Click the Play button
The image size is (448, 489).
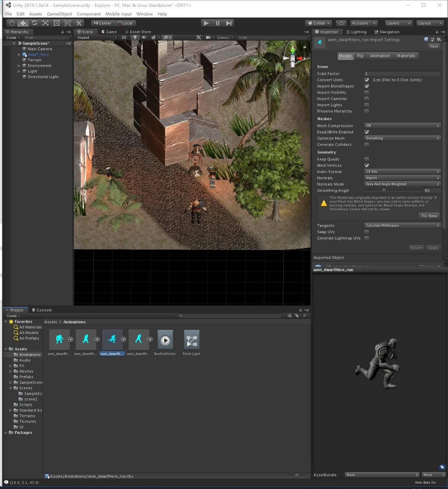pos(206,23)
